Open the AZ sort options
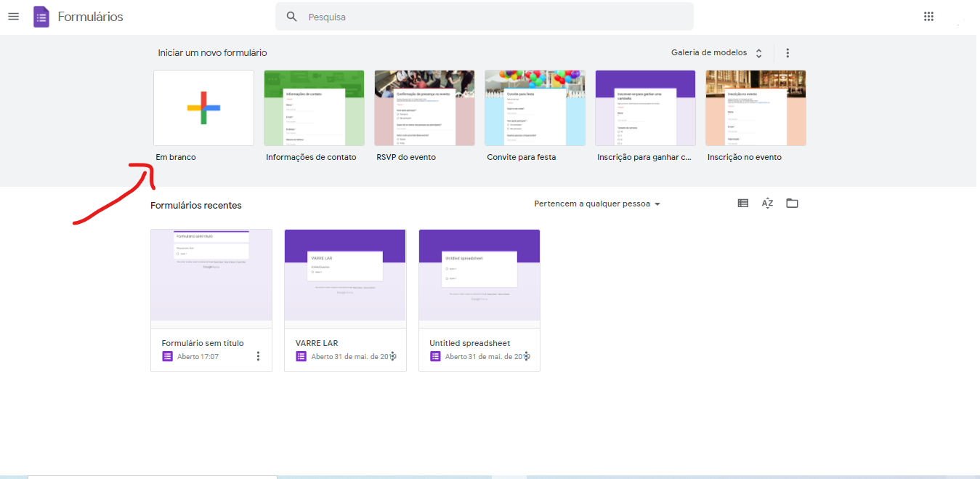The image size is (980, 479). (x=767, y=204)
